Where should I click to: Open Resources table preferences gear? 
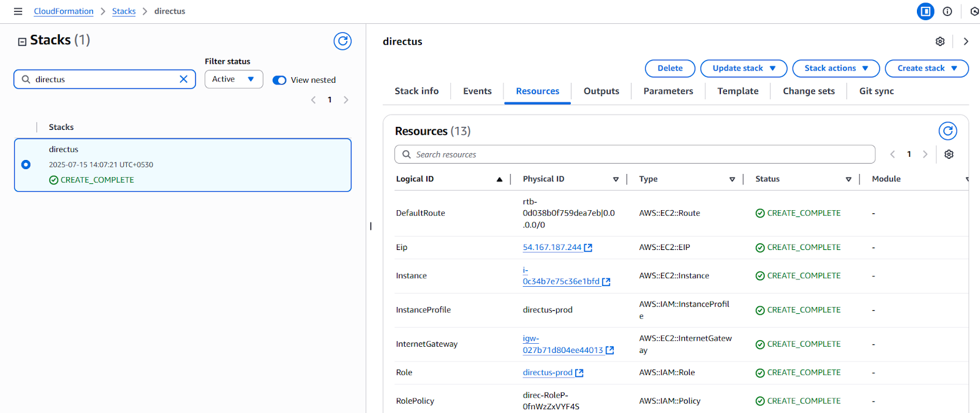(949, 154)
